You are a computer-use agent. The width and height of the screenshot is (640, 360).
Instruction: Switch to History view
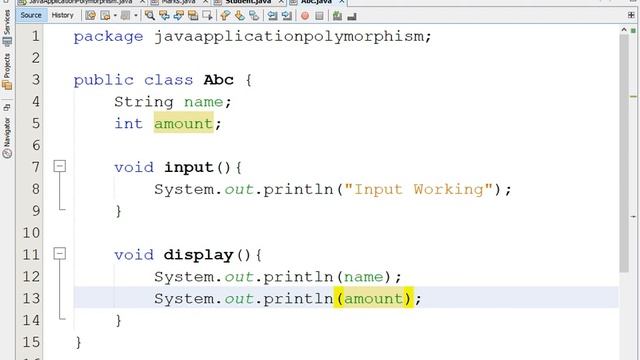[62, 15]
